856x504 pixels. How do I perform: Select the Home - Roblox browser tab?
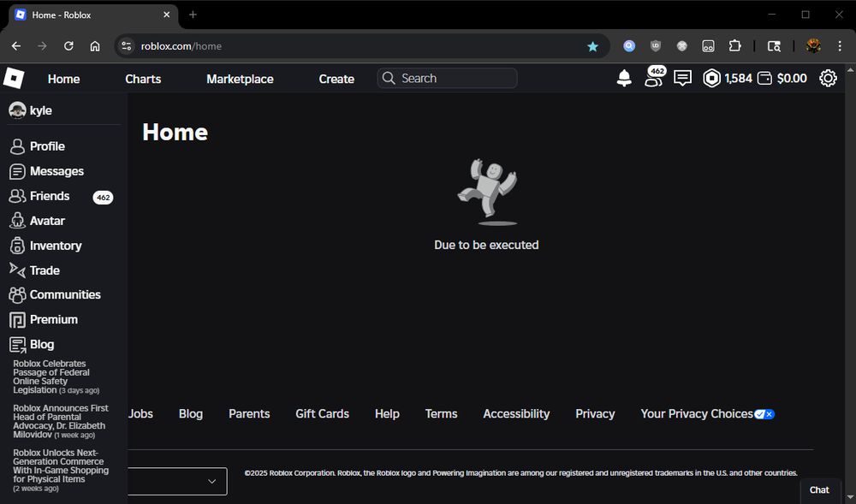93,15
